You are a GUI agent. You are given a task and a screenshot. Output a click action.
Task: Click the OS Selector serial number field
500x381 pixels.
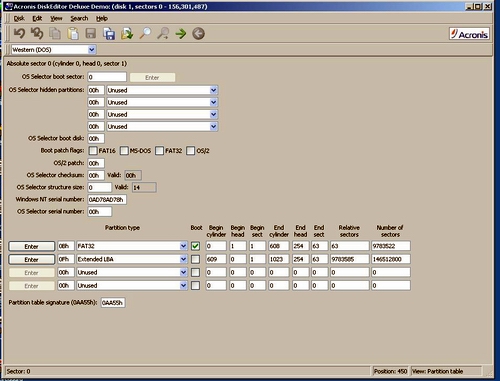click(100, 212)
